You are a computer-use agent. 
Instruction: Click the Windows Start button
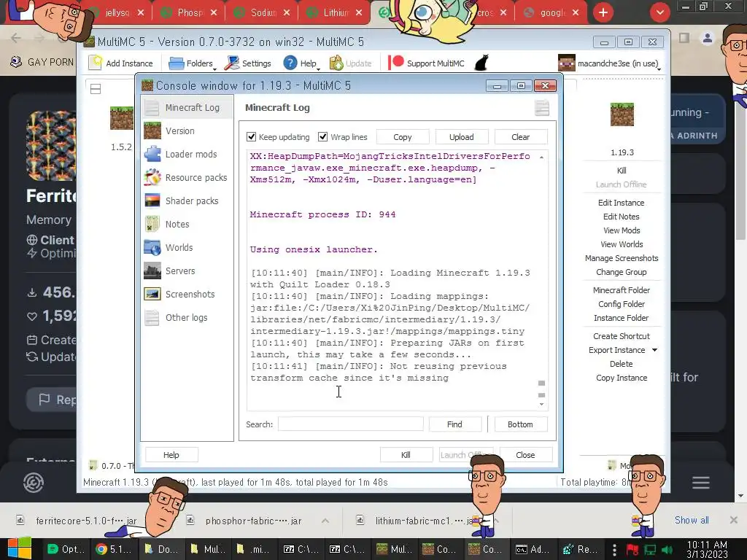coord(20,548)
